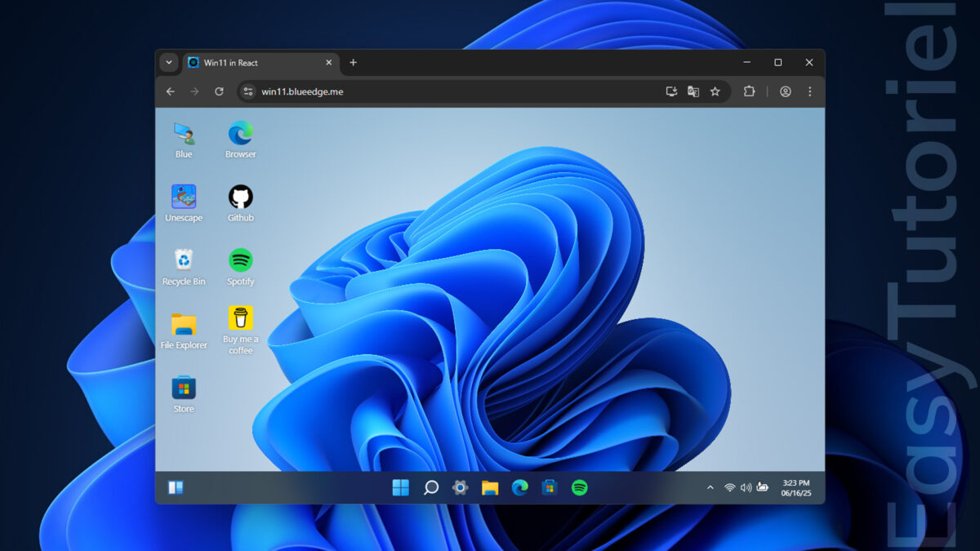The image size is (980, 551).
Task: View site information icon in address bar
Action: pyautogui.click(x=248, y=91)
